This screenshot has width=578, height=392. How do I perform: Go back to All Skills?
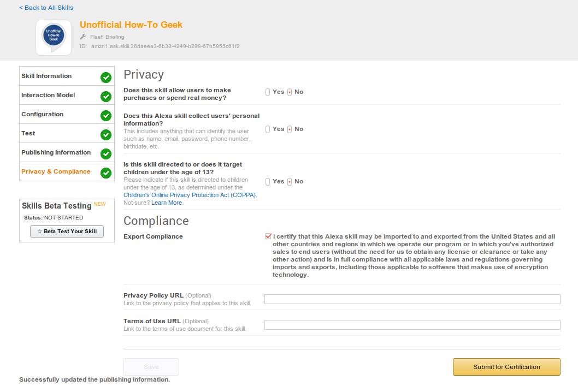[x=46, y=8]
